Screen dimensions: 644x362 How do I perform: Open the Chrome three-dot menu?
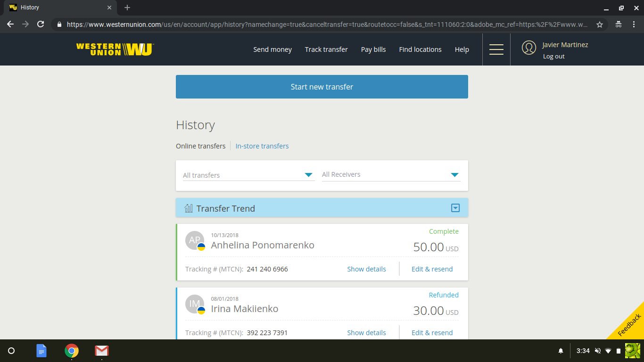[x=634, y=24]
